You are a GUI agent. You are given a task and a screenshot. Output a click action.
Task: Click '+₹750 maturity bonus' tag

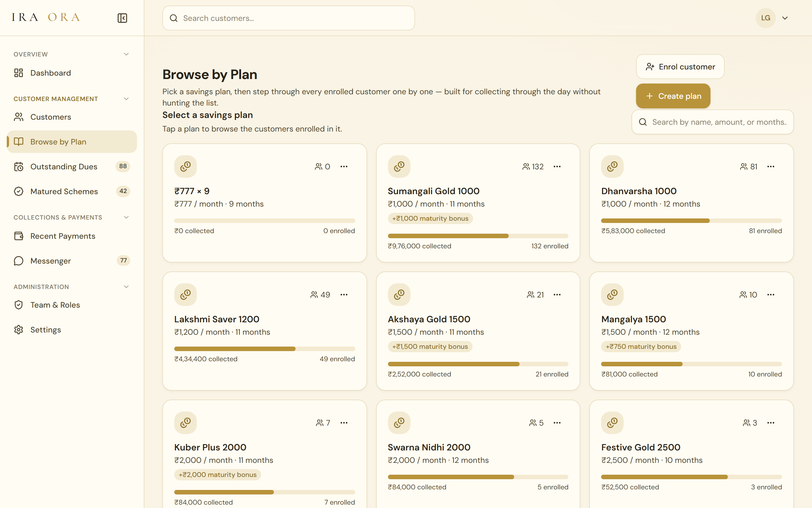coord(641,346)
